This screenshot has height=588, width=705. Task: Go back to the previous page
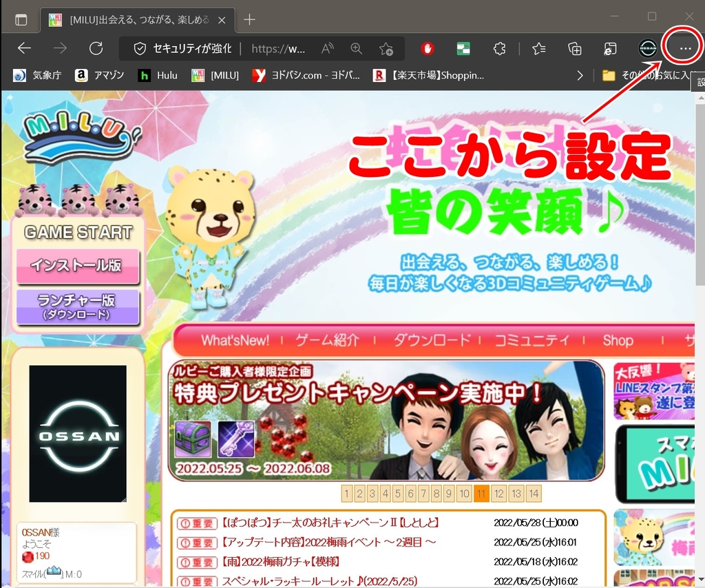click(24, 48)
